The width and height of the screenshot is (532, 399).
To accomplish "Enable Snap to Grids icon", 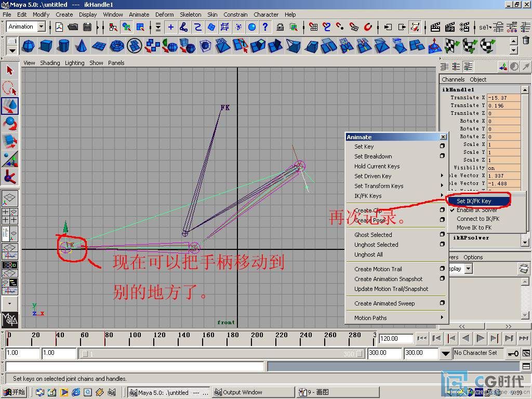I will coord(313,27).
